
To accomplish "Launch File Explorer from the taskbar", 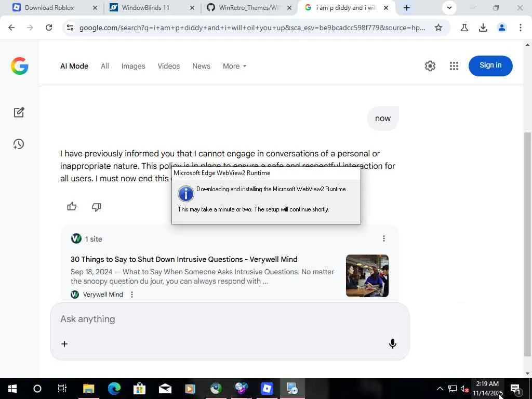I will tap(88, 389).
